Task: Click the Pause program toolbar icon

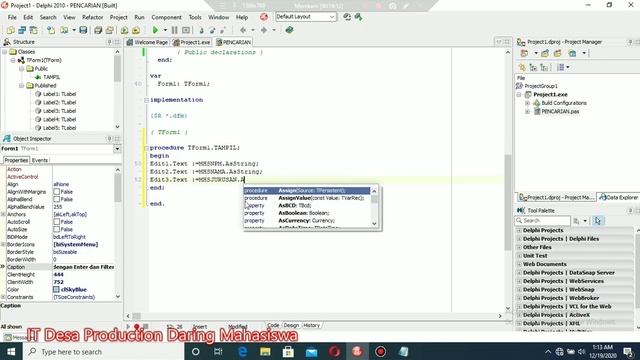Action: (175, 30)
